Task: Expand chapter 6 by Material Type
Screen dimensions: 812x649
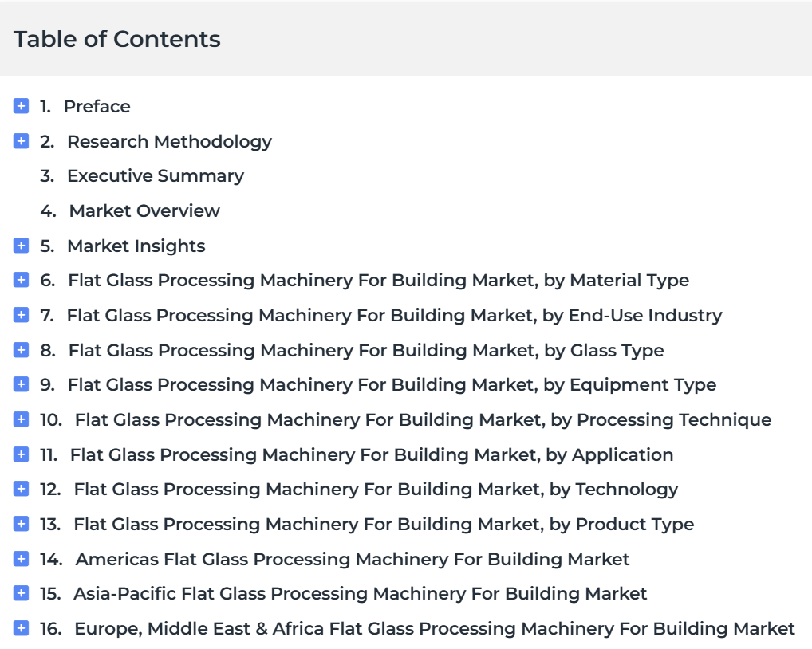Action: (21, 280)
